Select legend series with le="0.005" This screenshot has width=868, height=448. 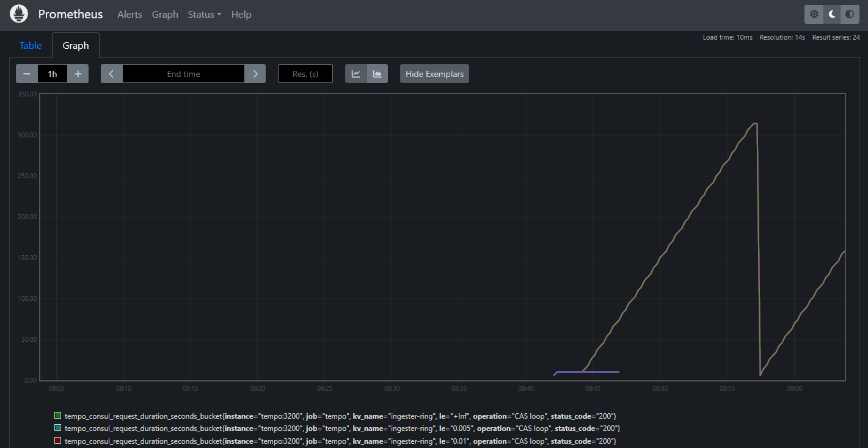342,428
